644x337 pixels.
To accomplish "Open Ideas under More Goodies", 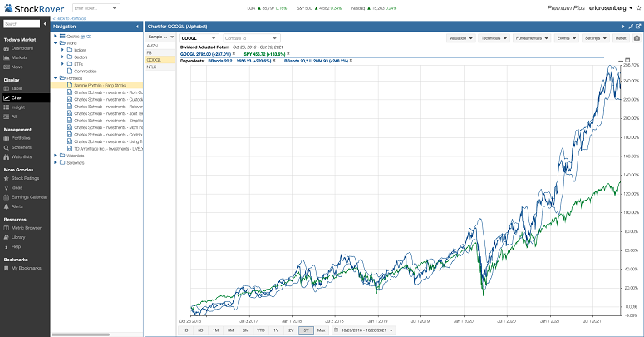I will [13, 187].
